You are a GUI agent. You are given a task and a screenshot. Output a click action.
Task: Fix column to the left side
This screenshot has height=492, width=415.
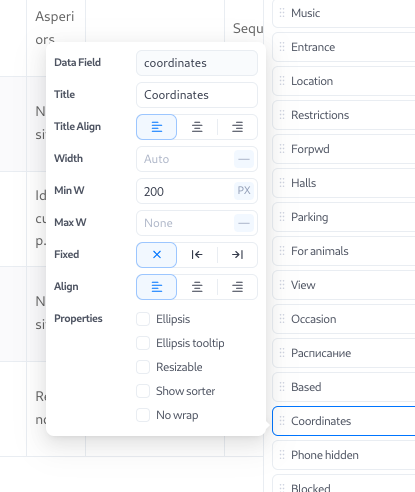(197, 255)
